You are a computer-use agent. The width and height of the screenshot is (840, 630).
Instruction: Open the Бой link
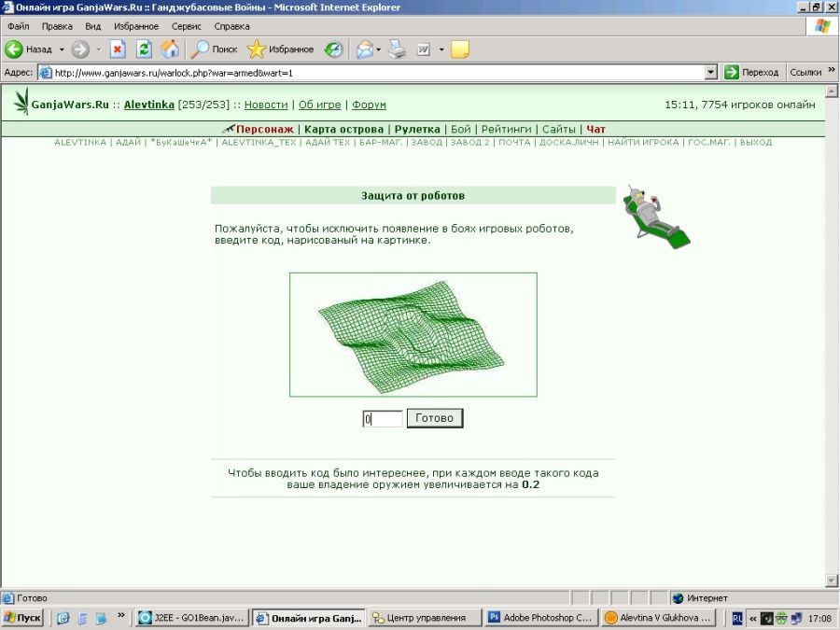click(x=460, y=129)
